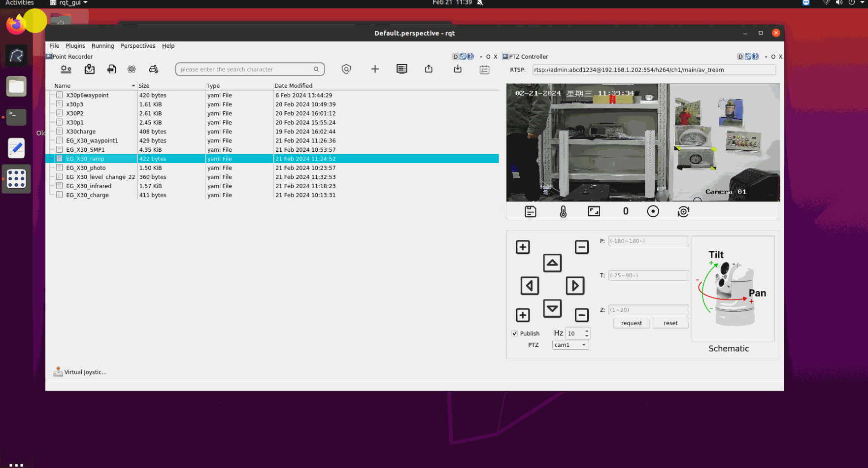Open the calendar schedule icon
This screenshot has height=468, width=868.
pos(484,69)
